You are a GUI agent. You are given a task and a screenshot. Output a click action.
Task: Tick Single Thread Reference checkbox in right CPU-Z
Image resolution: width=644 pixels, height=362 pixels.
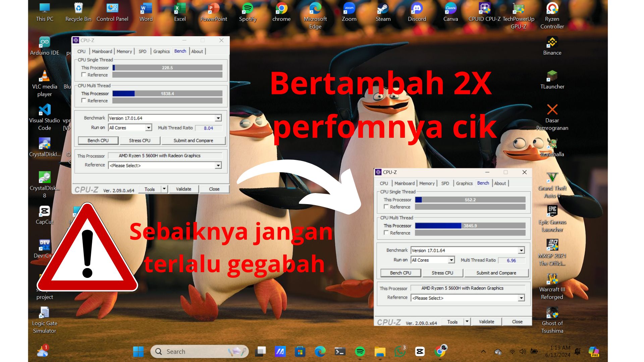pos(386,207)
